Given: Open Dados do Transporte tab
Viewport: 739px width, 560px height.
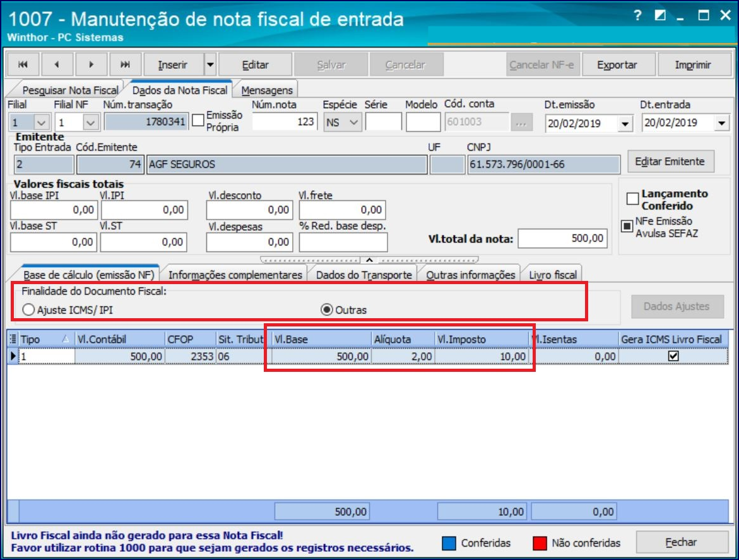Looking at the screenshot, I should pyautogui.click(x=364, y=275).
